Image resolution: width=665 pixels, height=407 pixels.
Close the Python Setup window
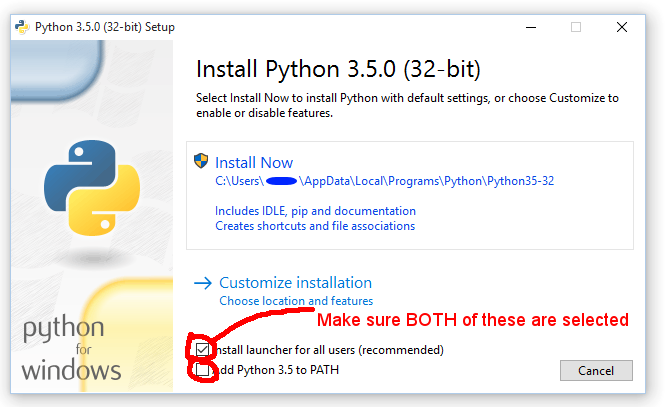click(x=622, y=27)
